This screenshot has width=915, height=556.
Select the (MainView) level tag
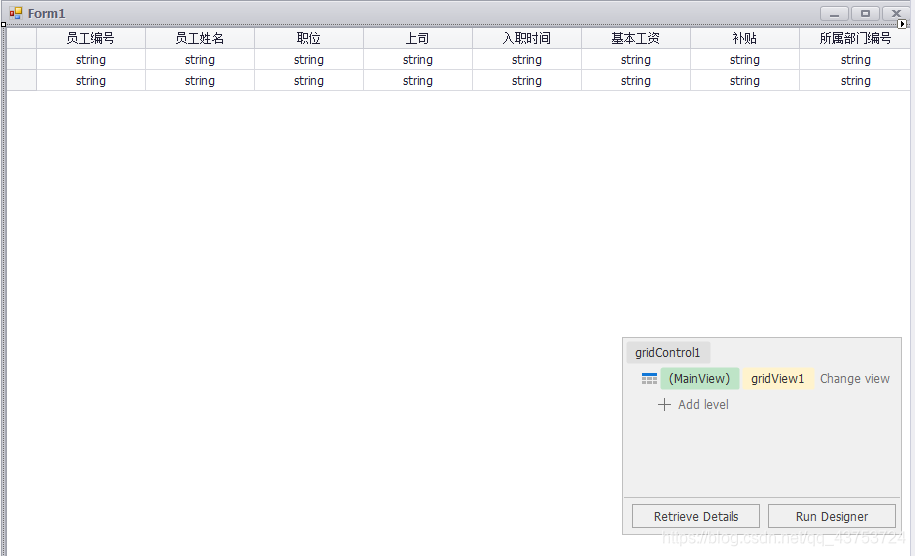pyautogui.click(x=700, y=379)
